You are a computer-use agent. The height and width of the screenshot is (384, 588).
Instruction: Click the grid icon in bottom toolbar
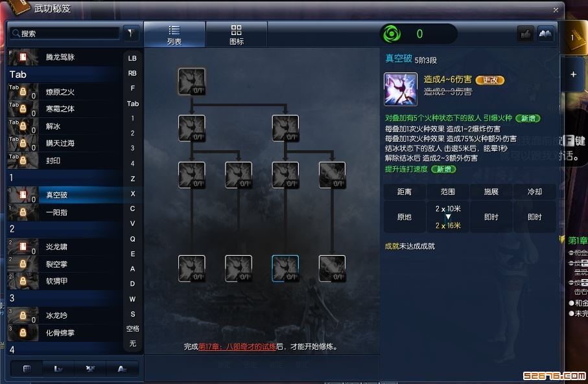click(x=27, y=368)
